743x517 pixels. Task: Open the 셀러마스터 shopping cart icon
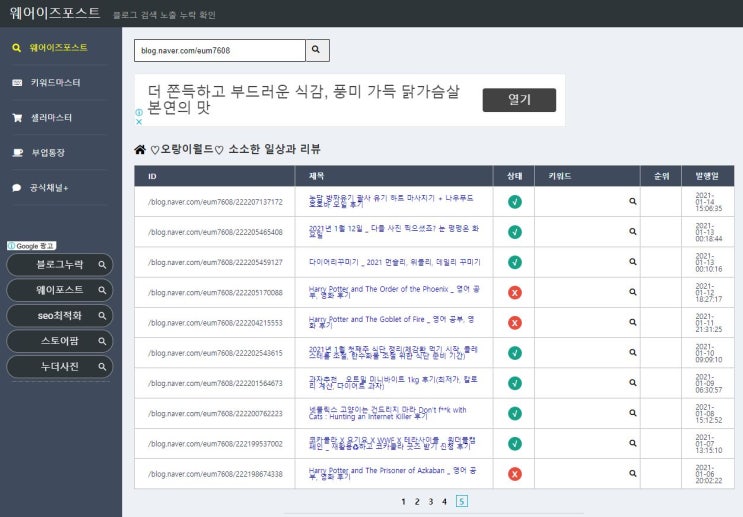17,118
